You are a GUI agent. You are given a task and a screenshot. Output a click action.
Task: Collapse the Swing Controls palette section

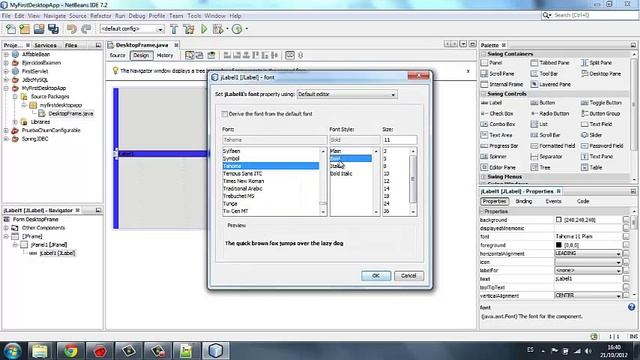pos(484,94)
